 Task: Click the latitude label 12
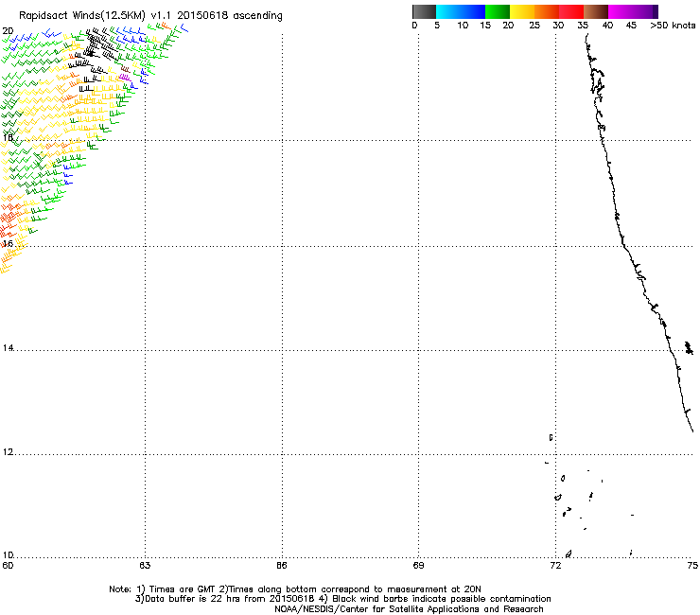(8, 452)
